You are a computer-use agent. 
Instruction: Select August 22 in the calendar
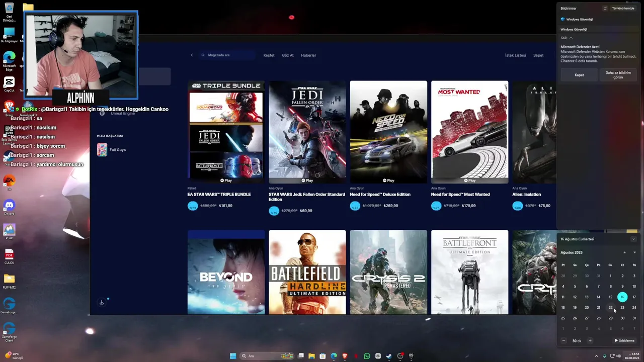coord(610,307)
